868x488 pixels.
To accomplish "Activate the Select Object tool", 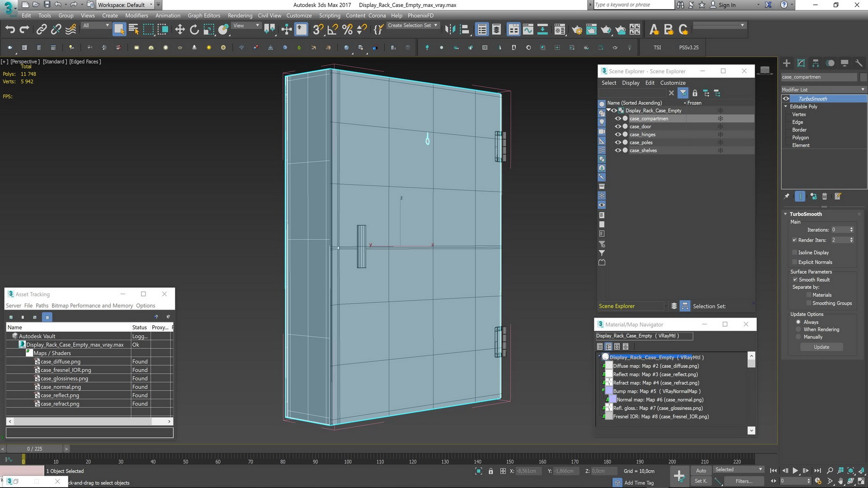I will coord(119,30).
